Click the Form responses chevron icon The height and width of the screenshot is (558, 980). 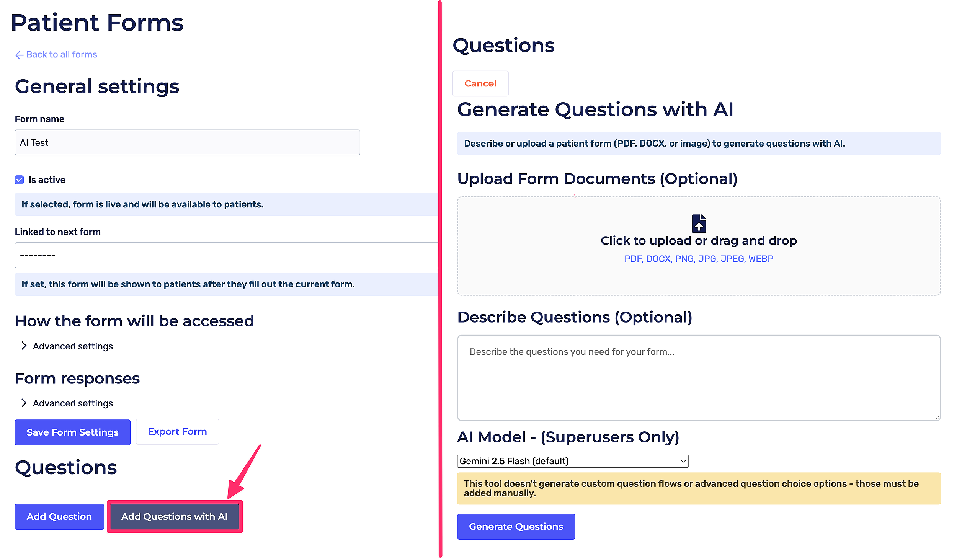point(24,403)
